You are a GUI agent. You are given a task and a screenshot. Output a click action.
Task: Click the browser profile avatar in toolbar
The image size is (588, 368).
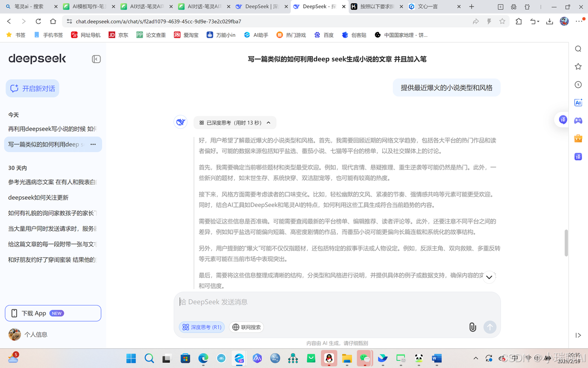click(564, 22)
